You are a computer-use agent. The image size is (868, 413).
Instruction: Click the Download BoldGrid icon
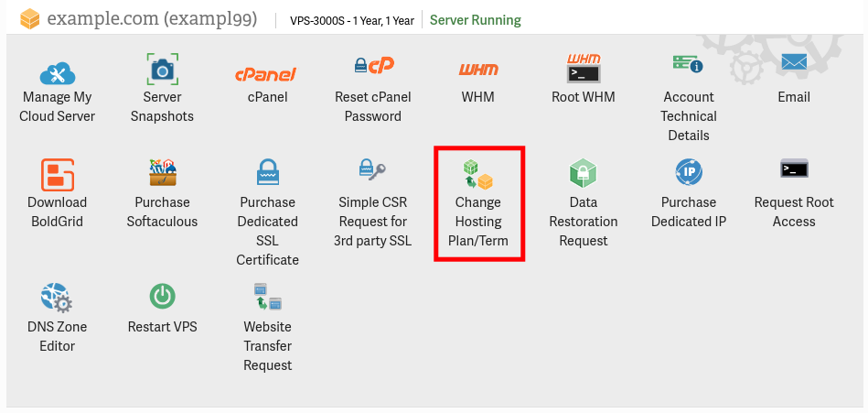pyautogui.click(x=57, y=173)
